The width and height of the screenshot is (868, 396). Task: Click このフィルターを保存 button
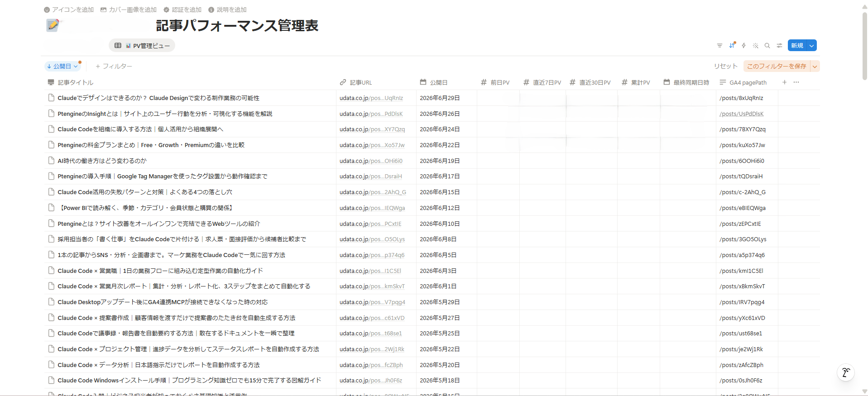(x=777, y=66)
